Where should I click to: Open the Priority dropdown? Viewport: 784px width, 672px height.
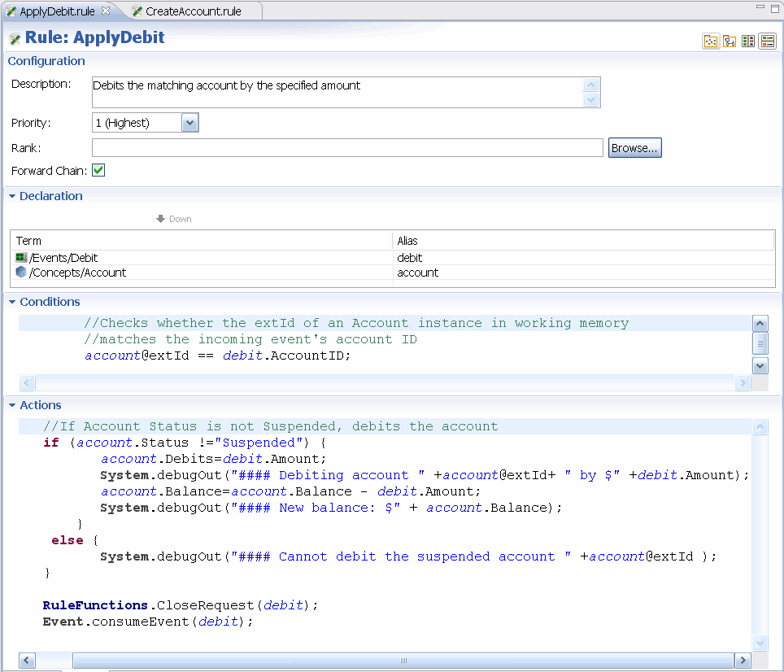point(189,123)
